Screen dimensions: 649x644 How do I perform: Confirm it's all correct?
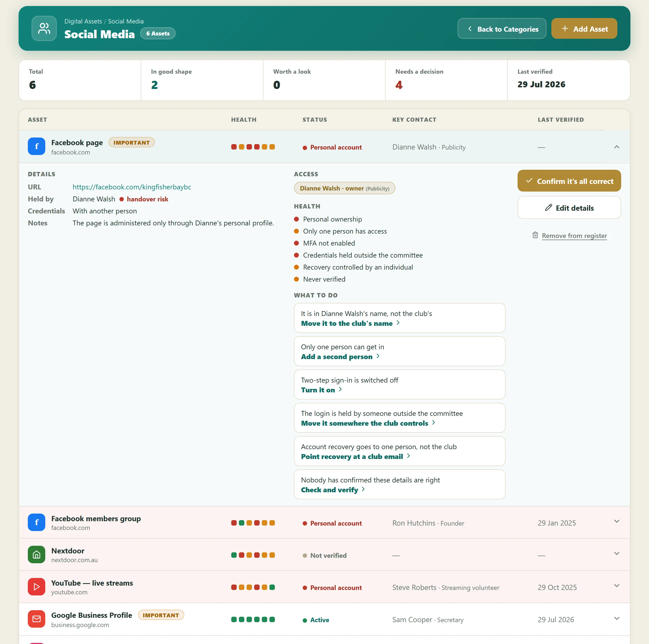tap(569, 181)
